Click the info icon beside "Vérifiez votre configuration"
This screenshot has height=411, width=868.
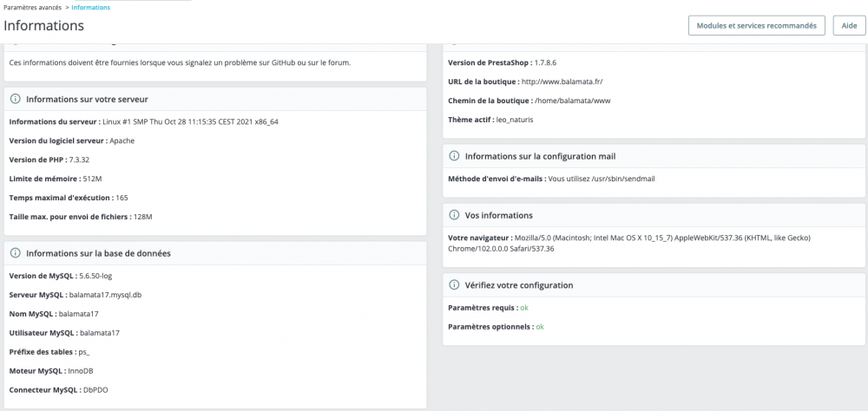(x=454, y=284)
